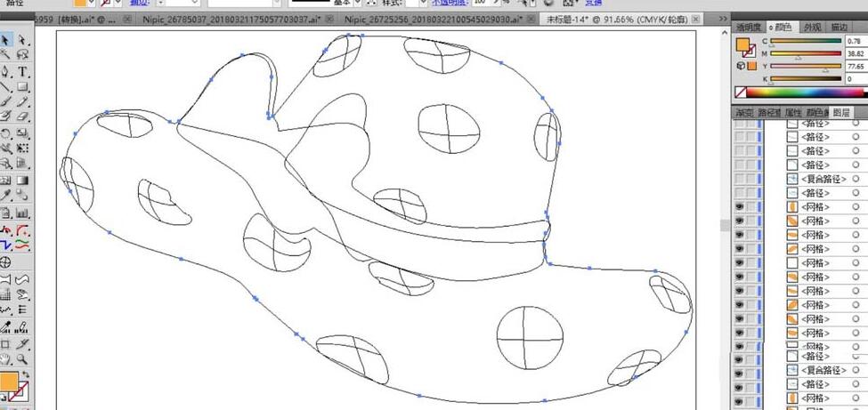Show the 路径 row directly below hidden 复合路径

[739, 193]
